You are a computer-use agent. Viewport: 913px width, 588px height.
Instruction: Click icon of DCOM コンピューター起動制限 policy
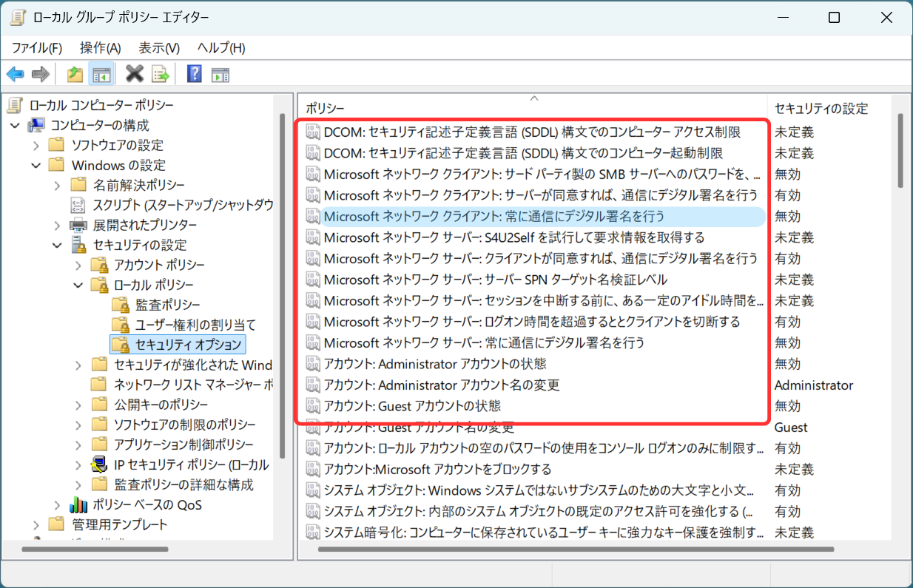tap(312, 153)
